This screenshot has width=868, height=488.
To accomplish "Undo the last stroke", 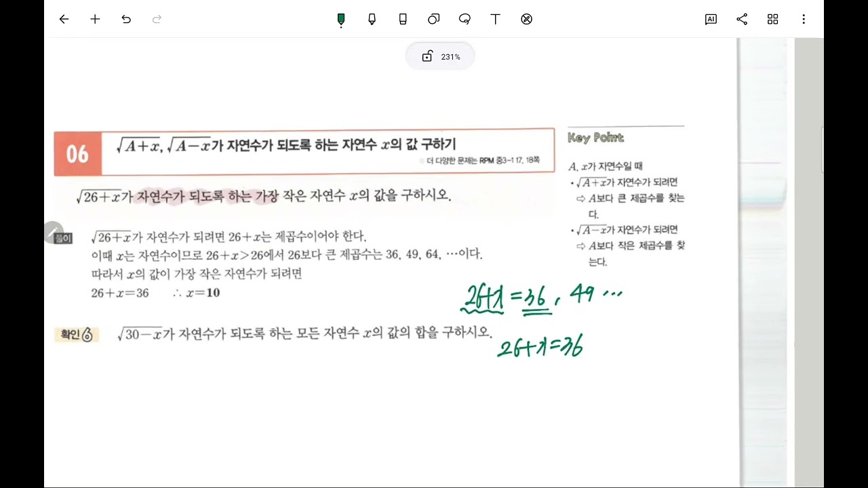I will 126,19.
